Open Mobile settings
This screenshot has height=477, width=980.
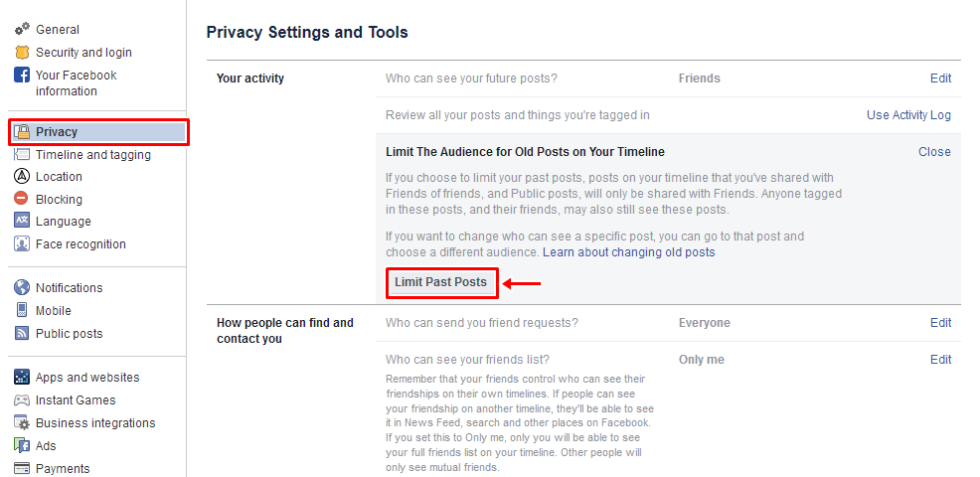coord(53,311)
